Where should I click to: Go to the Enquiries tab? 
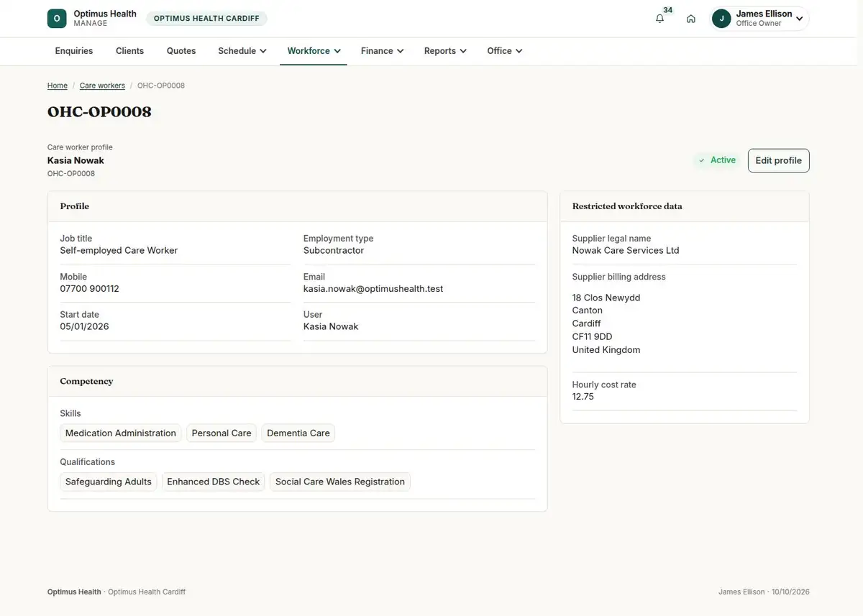tap(74, 51)
